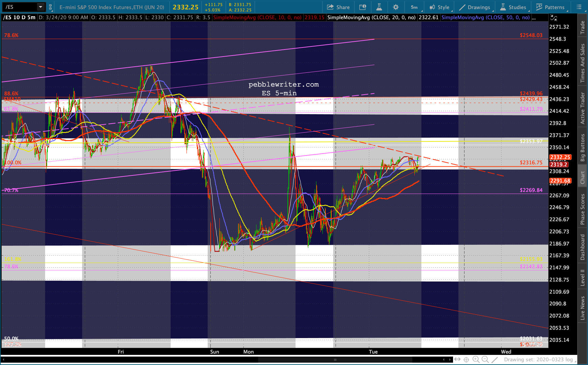
Task: Open the list menu icon at top right
Action: [x=579, y=7]
